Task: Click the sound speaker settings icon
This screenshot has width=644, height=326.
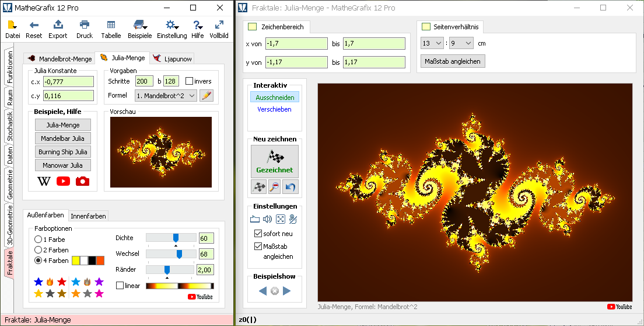Action: tap(267, 219)
